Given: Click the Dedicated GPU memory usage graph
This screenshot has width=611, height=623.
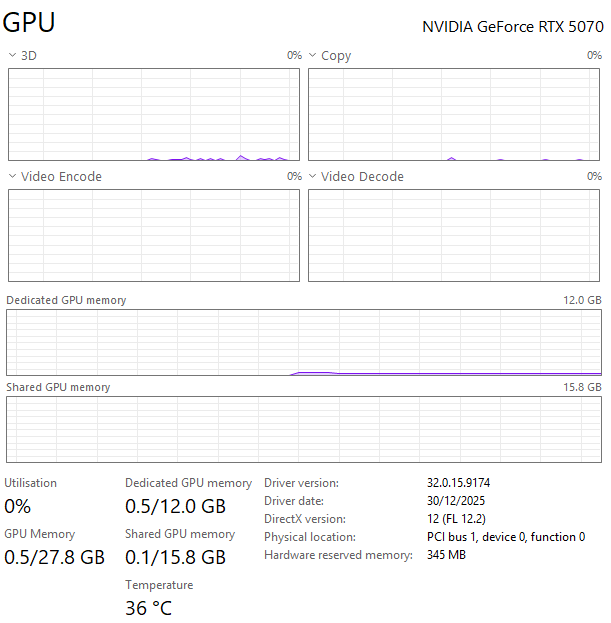Looking at the screenshot, I should pos(304,342).
